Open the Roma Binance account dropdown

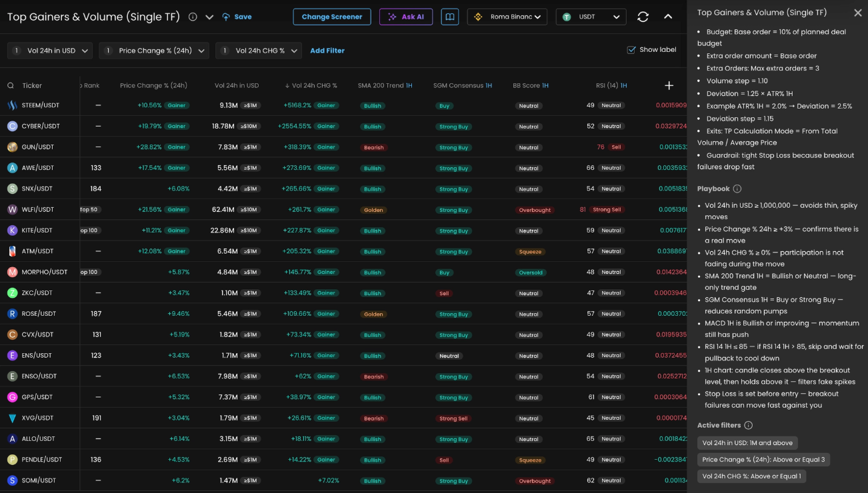point(507,17)
